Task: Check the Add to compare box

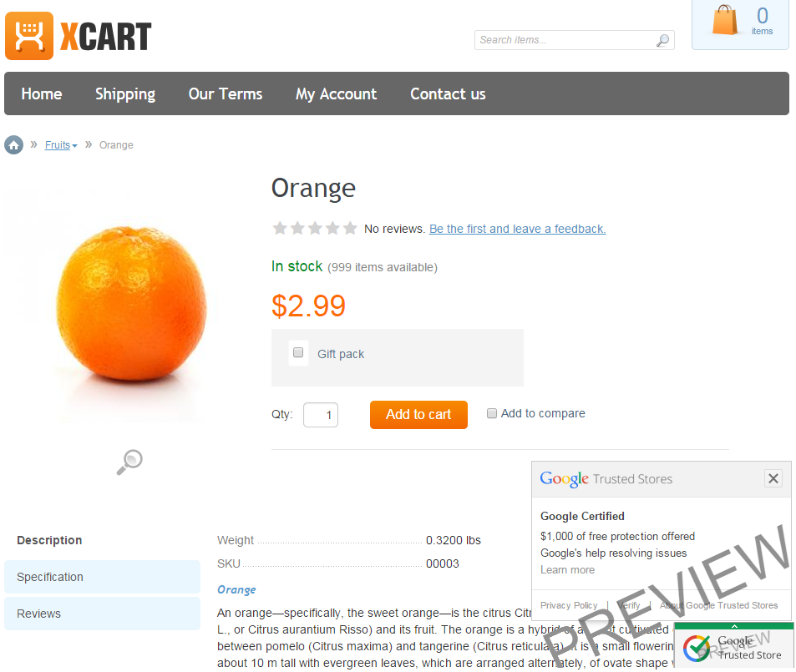Action: pos(491,413)
